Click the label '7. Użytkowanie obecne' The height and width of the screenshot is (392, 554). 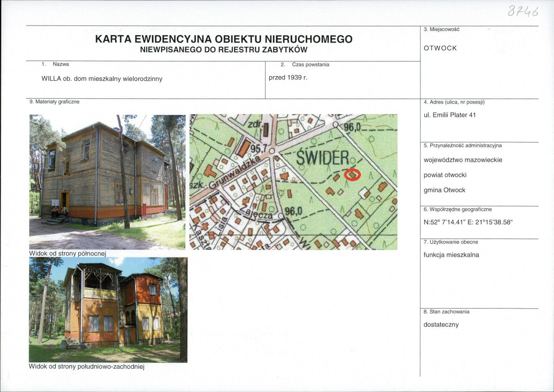[x=451, y=242]
